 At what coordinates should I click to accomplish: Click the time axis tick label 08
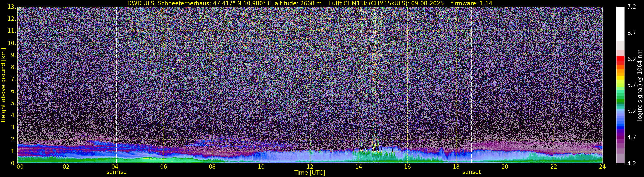tap(212, 167)
